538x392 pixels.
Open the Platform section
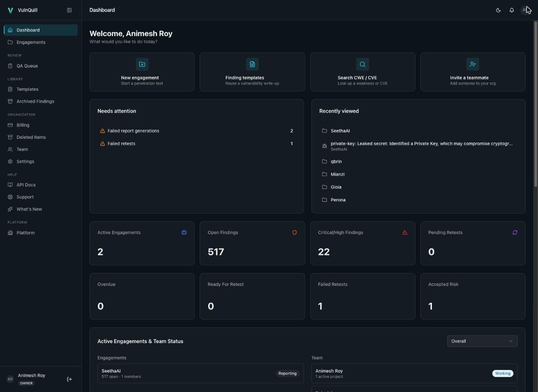coord(41,233)
